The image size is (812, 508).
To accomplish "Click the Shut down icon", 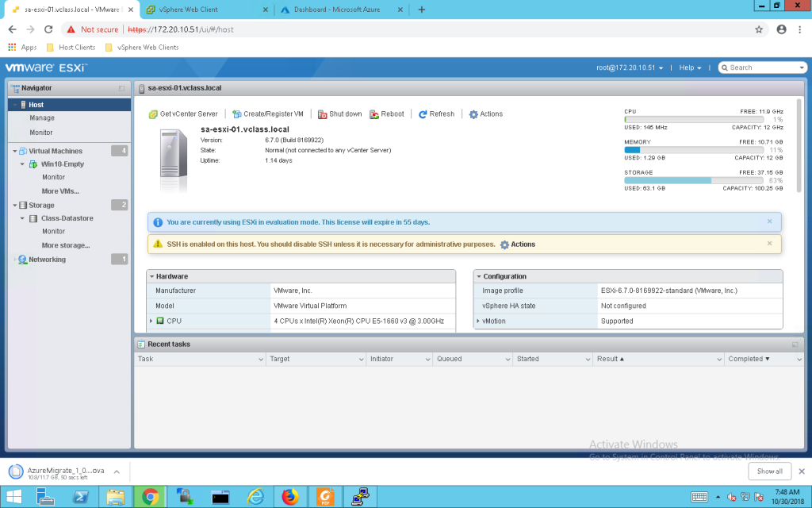I will tap(322, 114).
